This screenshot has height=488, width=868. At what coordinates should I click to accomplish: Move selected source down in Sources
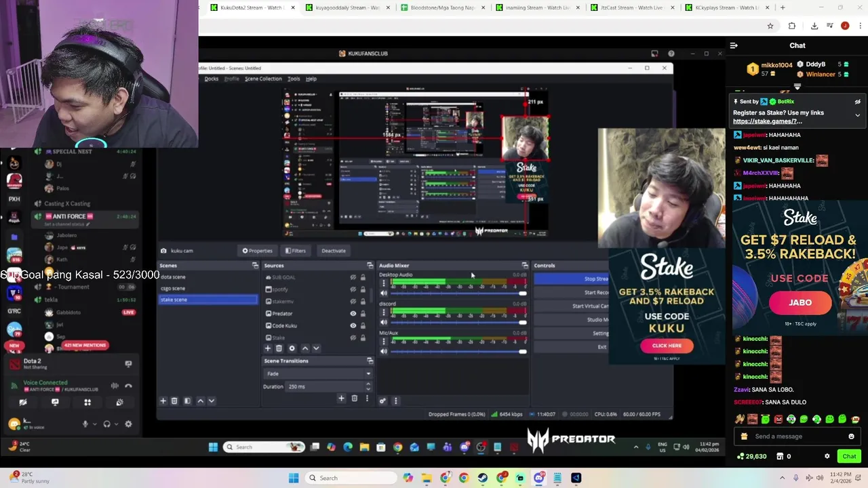tap(316, 348)
